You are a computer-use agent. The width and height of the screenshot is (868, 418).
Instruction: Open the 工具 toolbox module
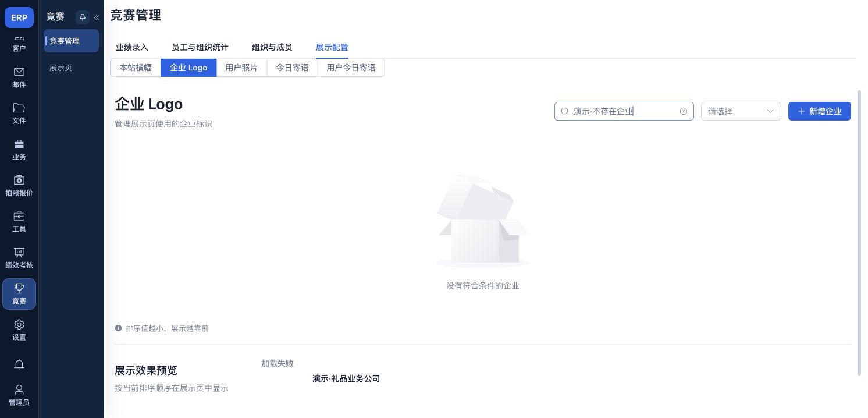click(x=19, y=222)
